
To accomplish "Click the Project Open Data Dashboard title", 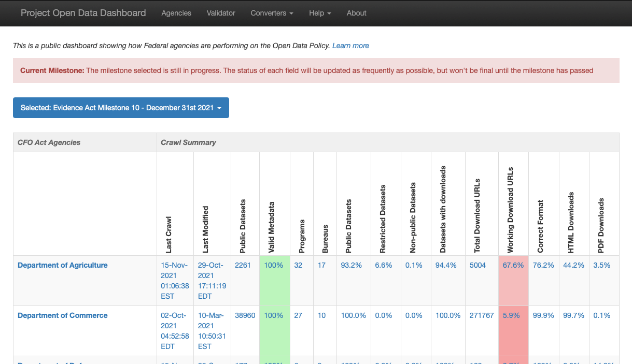I will point(83,13).
